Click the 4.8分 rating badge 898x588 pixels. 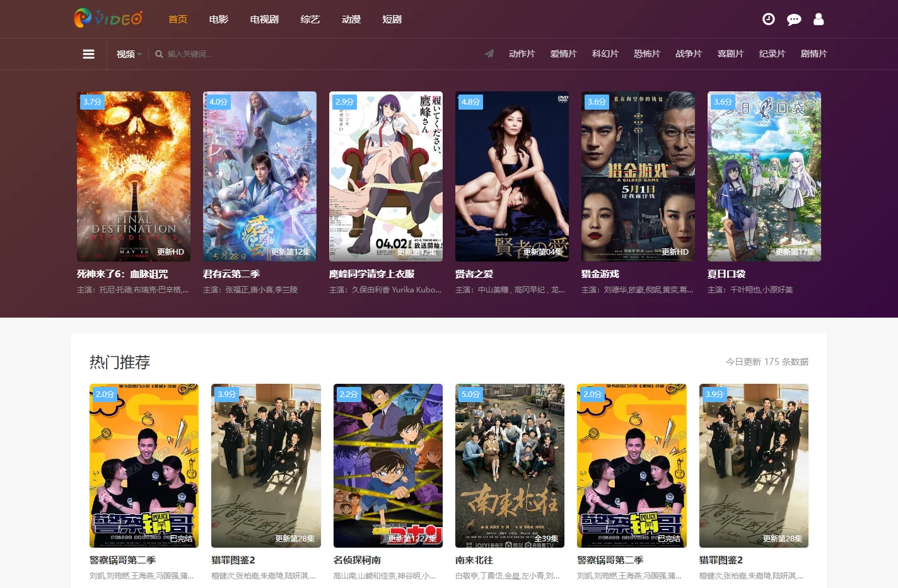pos(470,101)
